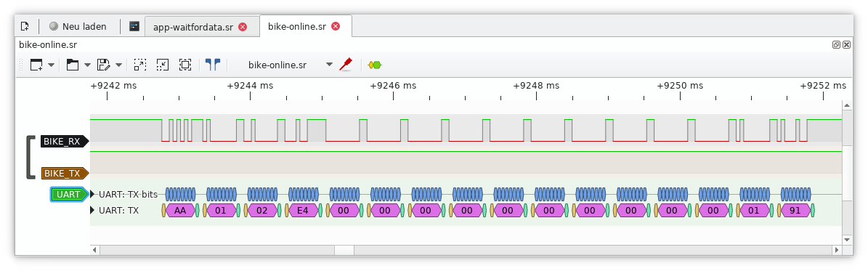Zoom to fit the whole capture
The image size is (868, 271).
185,65
